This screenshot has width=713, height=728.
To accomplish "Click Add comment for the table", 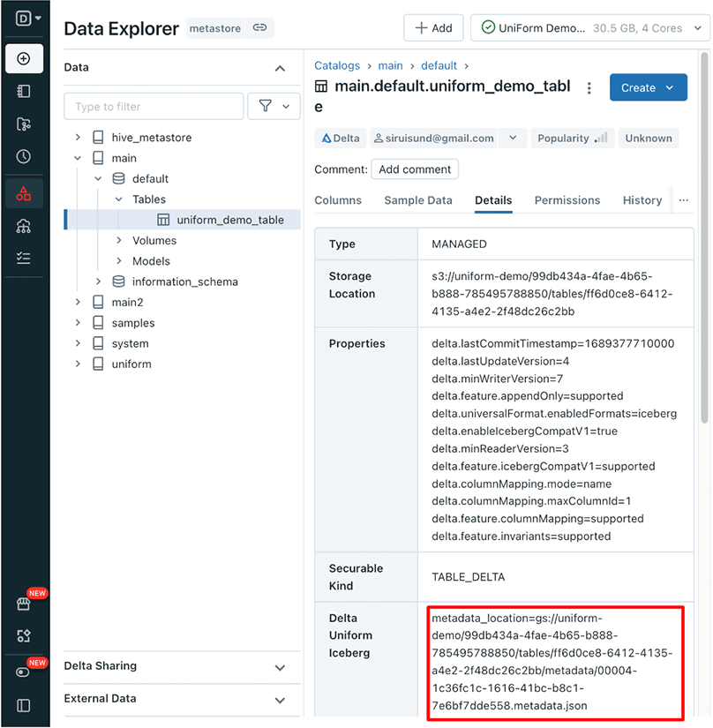I will pos(414,169).
